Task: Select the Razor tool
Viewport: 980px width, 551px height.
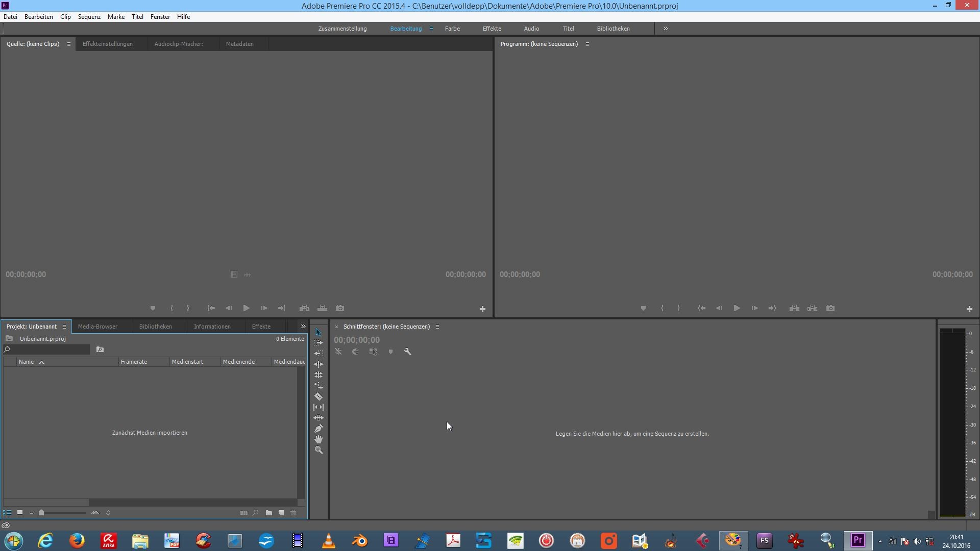Action: (x=318, y=396)
